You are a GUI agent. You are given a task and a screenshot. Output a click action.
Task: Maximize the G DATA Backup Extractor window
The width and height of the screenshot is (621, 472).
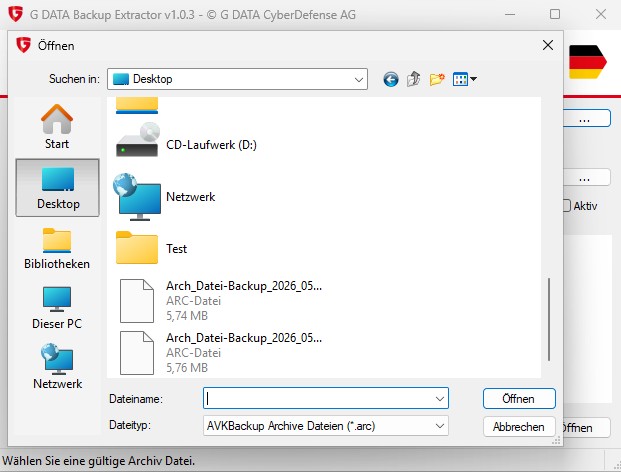pyautogui.click(x=555, y=14)
